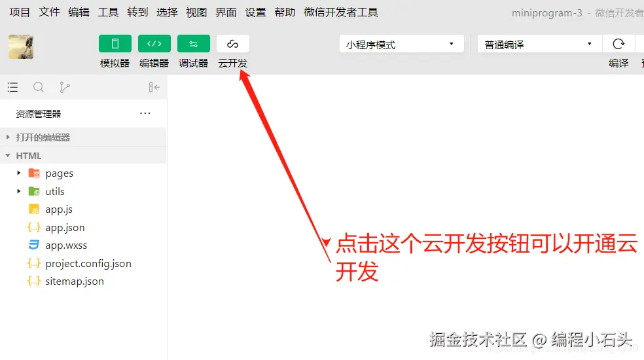This screenshot has width=644, height=360.
Task: Open the source control branch icon
Action: click(x=65, y=87)
